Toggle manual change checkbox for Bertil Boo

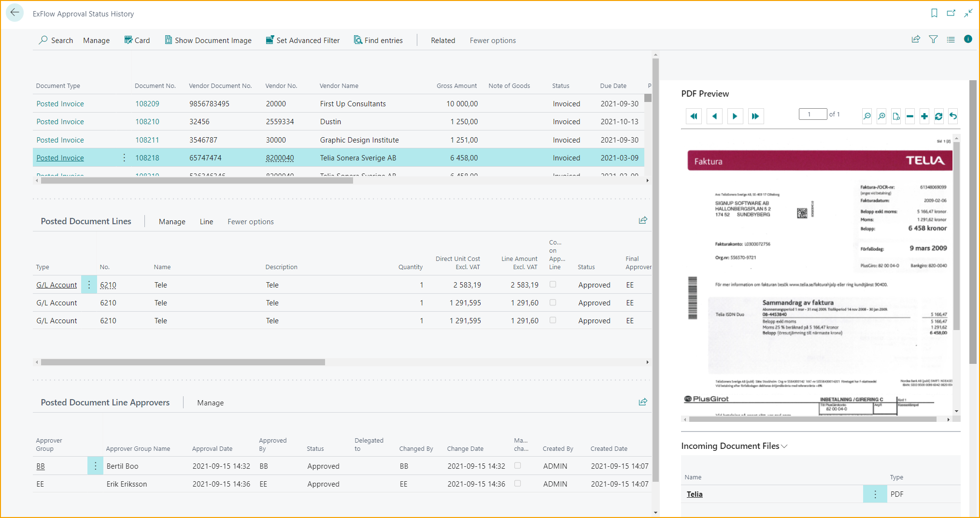[517, 466]
